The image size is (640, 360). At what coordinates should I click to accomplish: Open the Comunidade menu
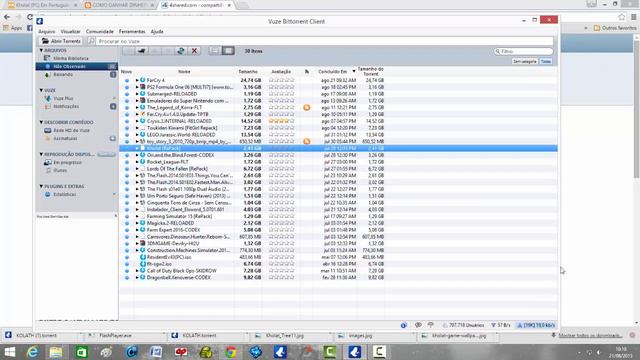(x=100, y=31)
